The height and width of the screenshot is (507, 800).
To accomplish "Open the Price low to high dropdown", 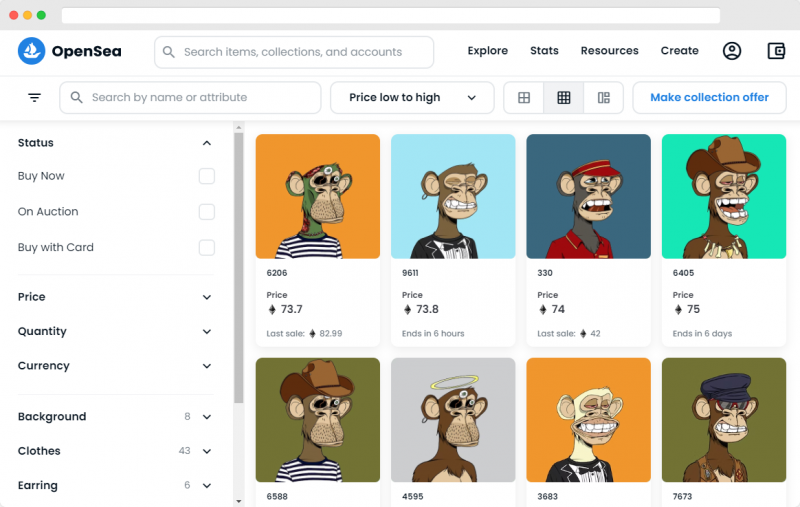I will [412, 97].
